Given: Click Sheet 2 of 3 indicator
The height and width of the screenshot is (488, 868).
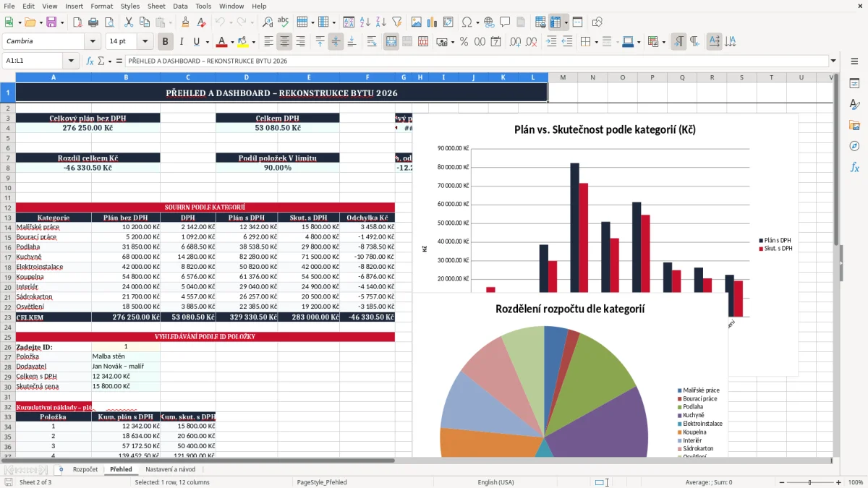Looking at the screenshot, I should (35, 482).
